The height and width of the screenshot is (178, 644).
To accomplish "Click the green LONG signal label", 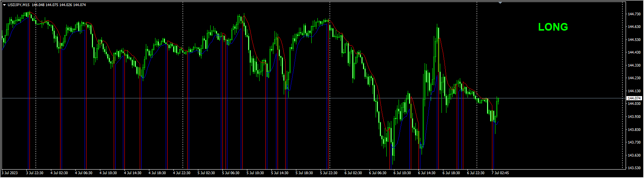I will (x=553, y=27).
